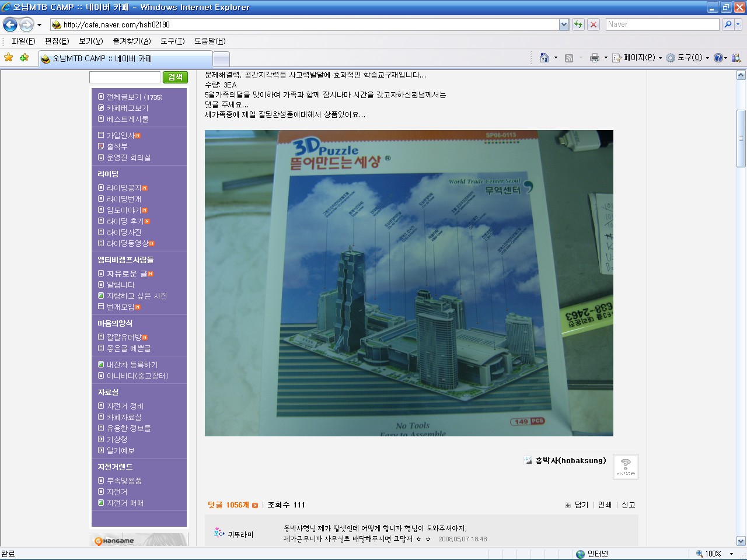Open the 도구(O) dropdown arrow

click(707, 58)
